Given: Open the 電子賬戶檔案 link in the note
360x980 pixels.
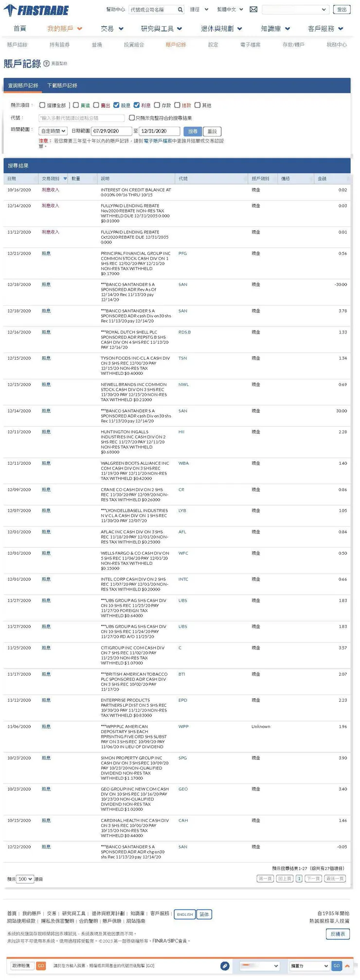Looking at the screenshot, I should [x=158, y=141].
